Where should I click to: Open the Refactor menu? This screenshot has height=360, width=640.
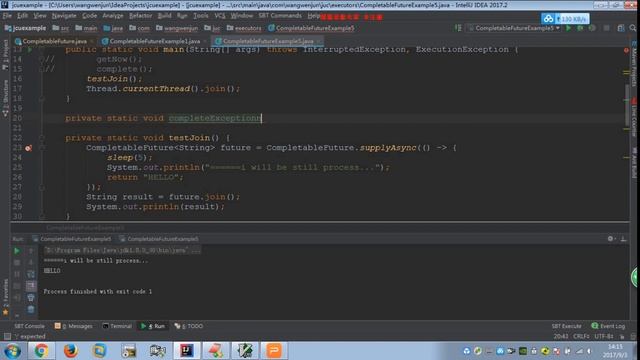pos(140,16)
